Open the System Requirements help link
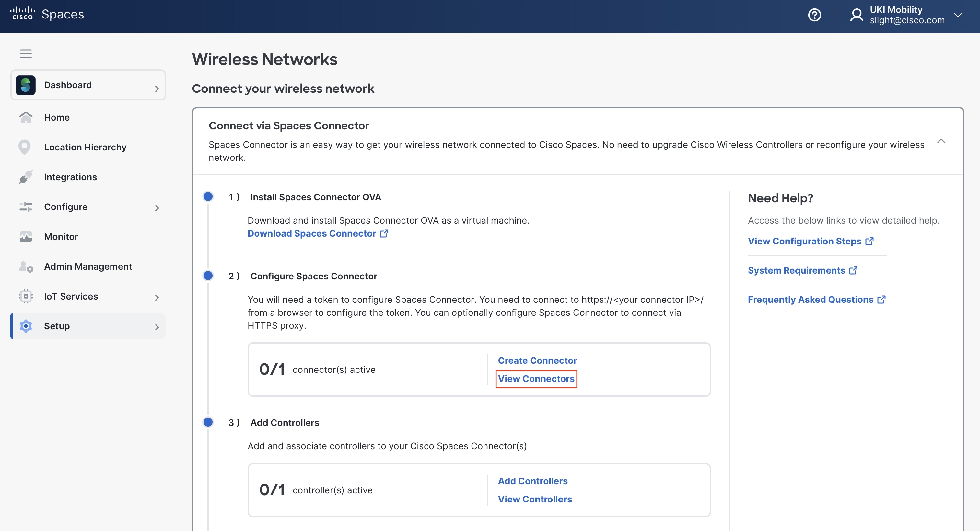 pos(802,270)
